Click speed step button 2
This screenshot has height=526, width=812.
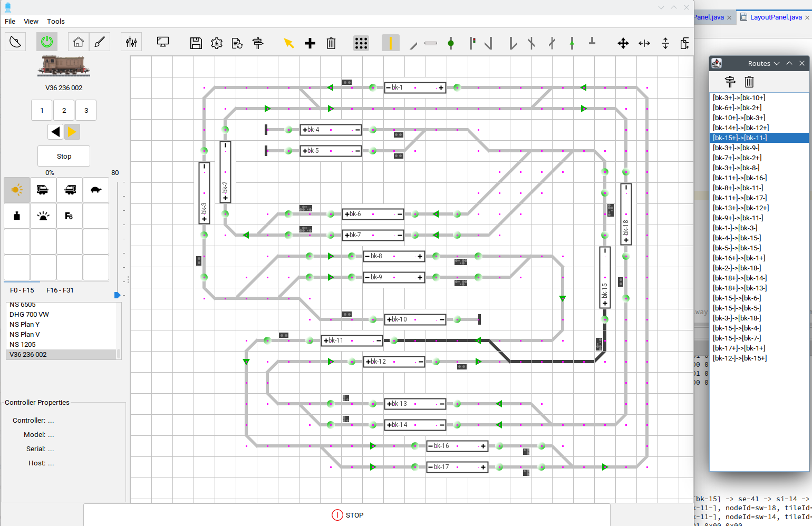[64, 110]
